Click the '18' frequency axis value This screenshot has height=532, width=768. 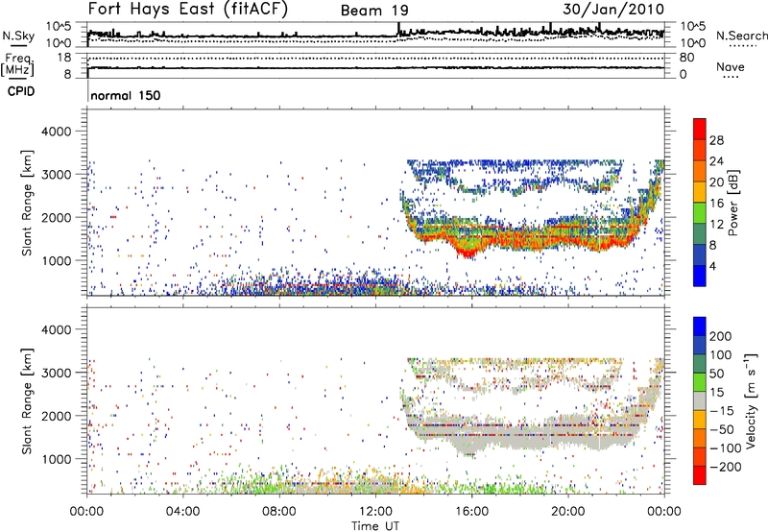(63, 58)
